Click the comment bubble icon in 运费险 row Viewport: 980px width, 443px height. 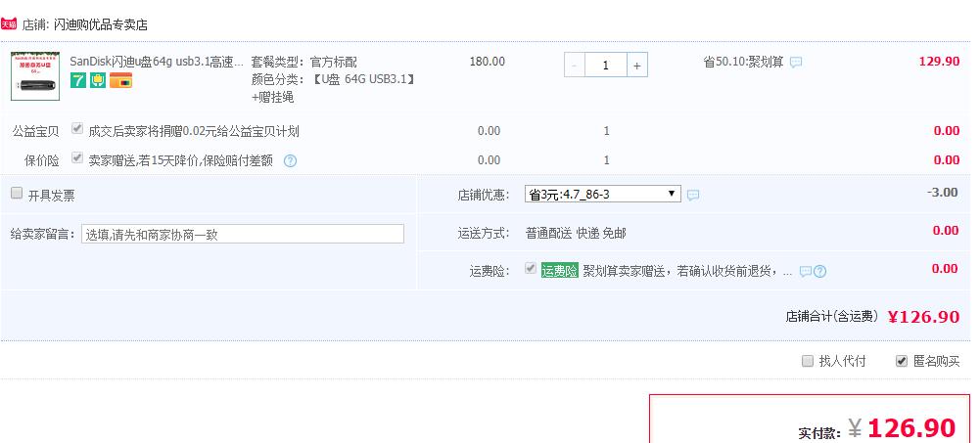point(806,272)
